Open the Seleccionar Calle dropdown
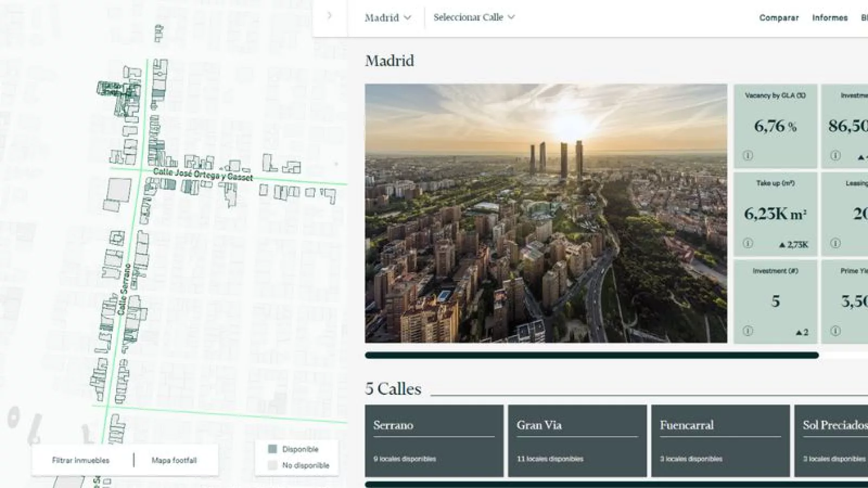 (x=474, y=17)
